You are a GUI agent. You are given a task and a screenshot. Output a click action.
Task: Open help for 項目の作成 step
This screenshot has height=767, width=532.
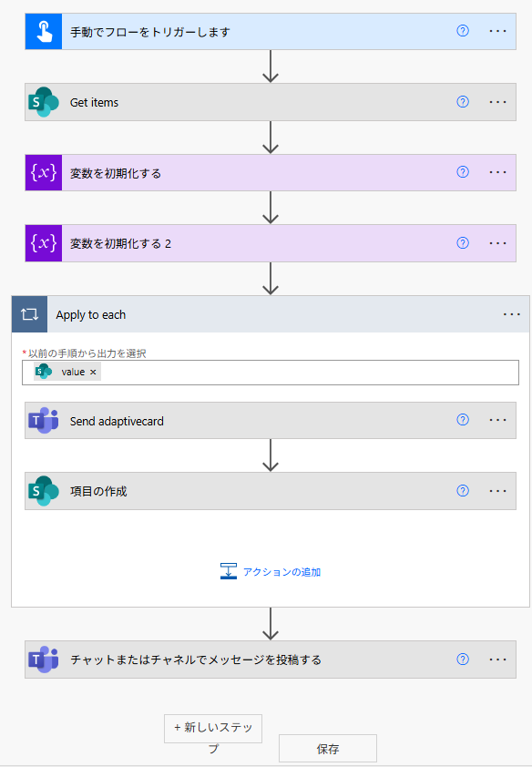(463, 491)
